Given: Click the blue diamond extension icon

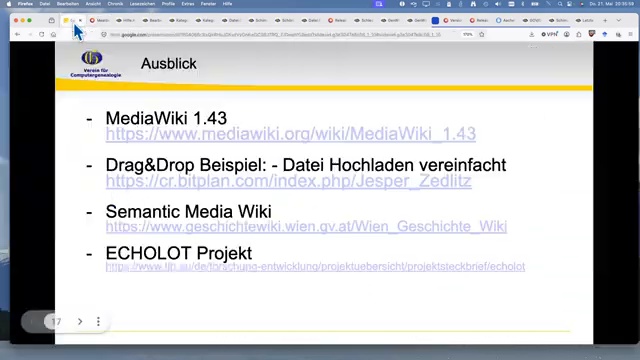Looking at the screenshot, I should click(x=605, y=35).
